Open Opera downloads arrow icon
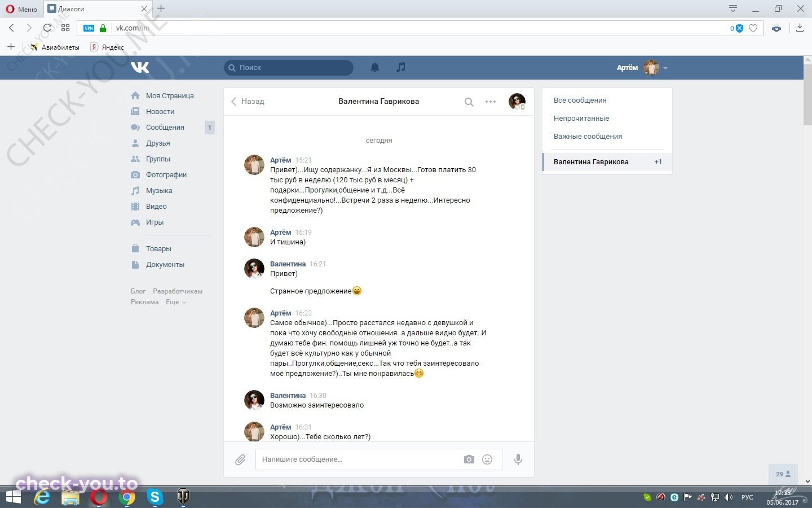This screenshot has height=508, width=812. pos(800,28)
